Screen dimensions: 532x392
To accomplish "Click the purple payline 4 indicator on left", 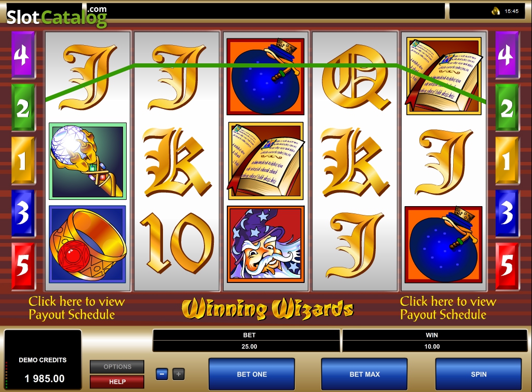I will point(23,55).
